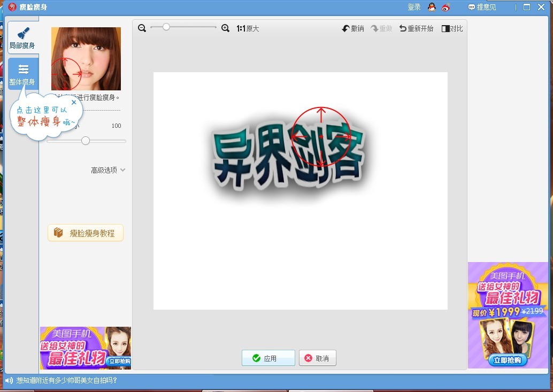
Task: Undo last action with 撤销
Action: (353, 28)
